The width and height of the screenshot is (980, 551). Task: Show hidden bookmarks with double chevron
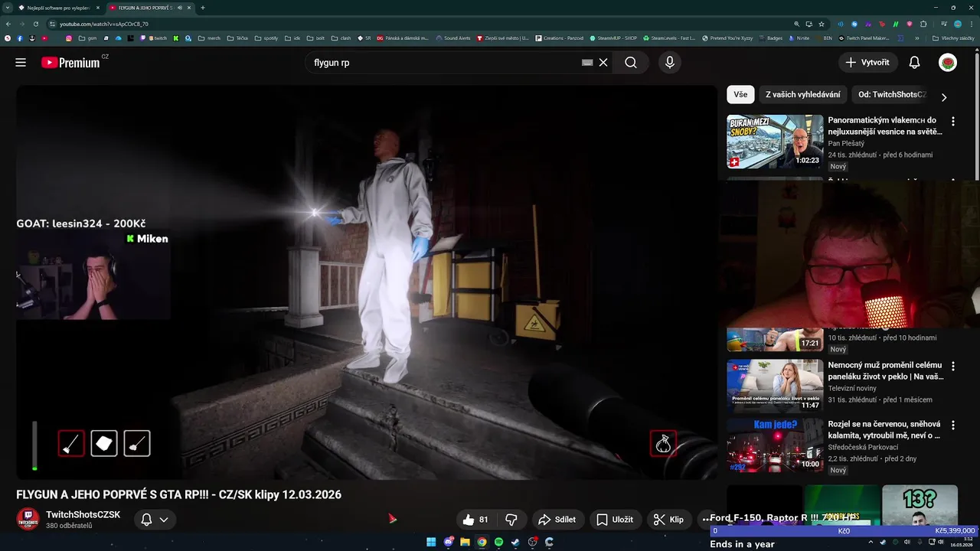pyautogui.click(x=916, y=38)
